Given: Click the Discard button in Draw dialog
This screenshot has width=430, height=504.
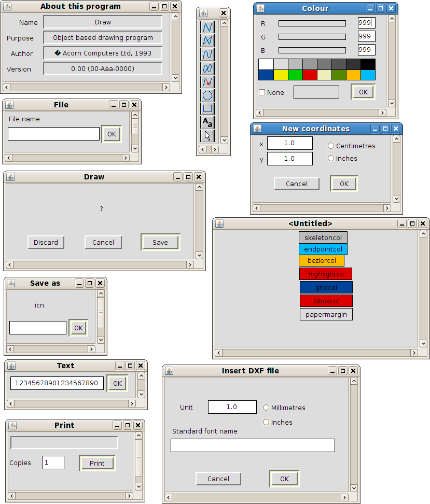Looking at the screenshot, I should click(x=46, y=242).
